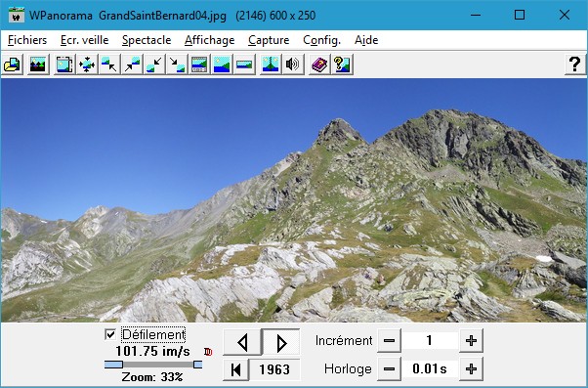The image size is (588, 388).
Task: Click the panorama mountain image
Action: [x=294, y=200]
